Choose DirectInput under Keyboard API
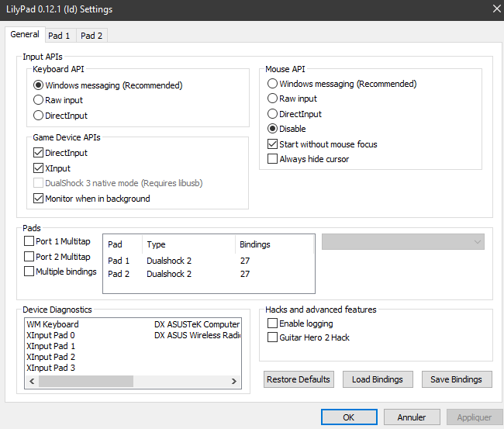504x429 pixels. pos(39,116)
